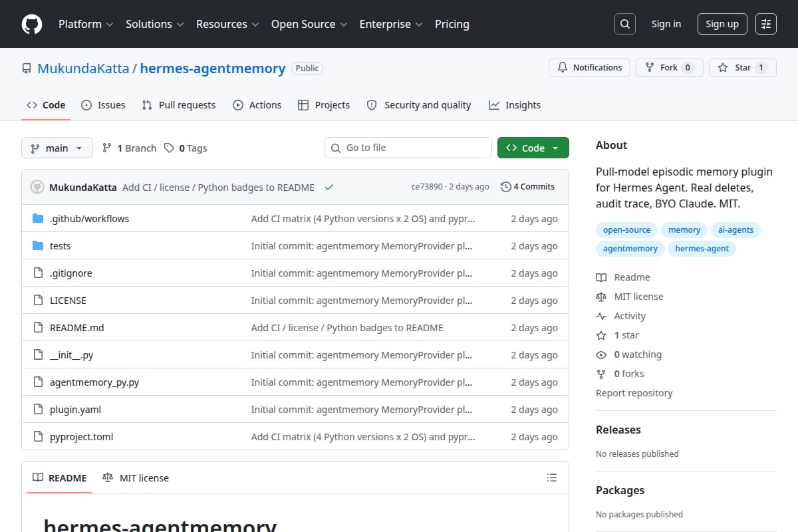798x532 pixels.
Task: Select the hermes-agent topic tag
Action: click(x=702, y=249)
